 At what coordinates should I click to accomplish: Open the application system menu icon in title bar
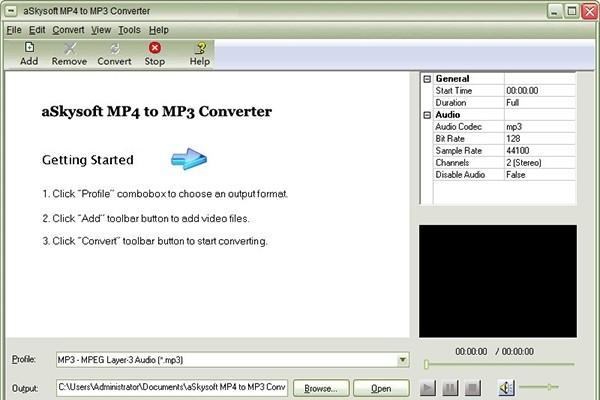(11, 11)
